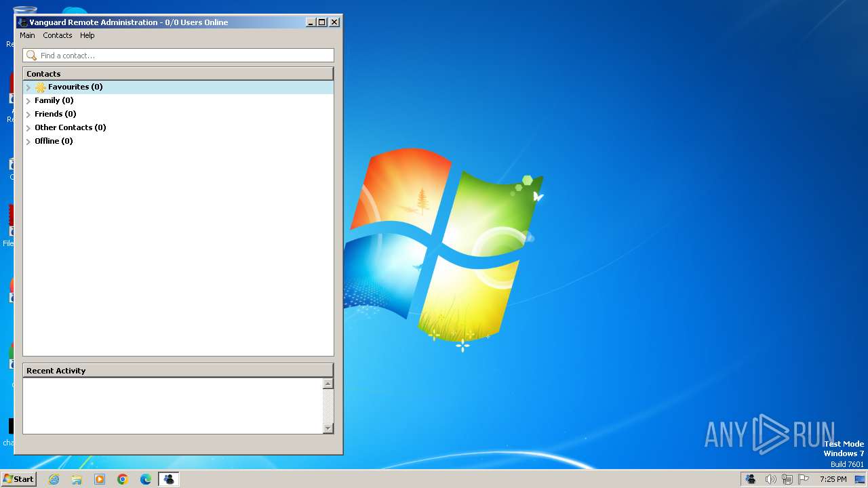Open the volume speaker tray icon
This screenshot has width=868, height=488.
click(x=770, y=479)
